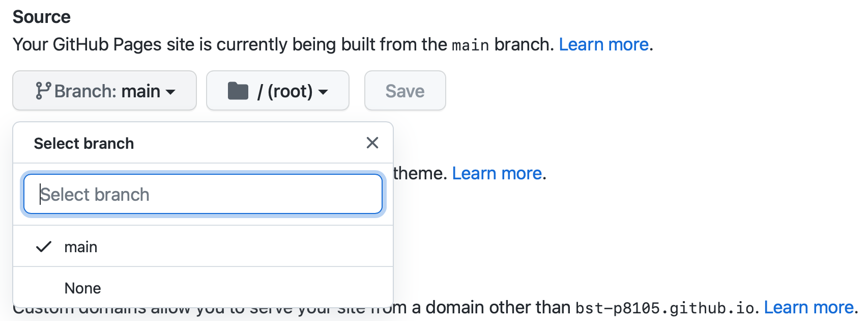This screenshot has width=868, height=321.
Task: Click the folder icon on root button
Action: point(238,91)
